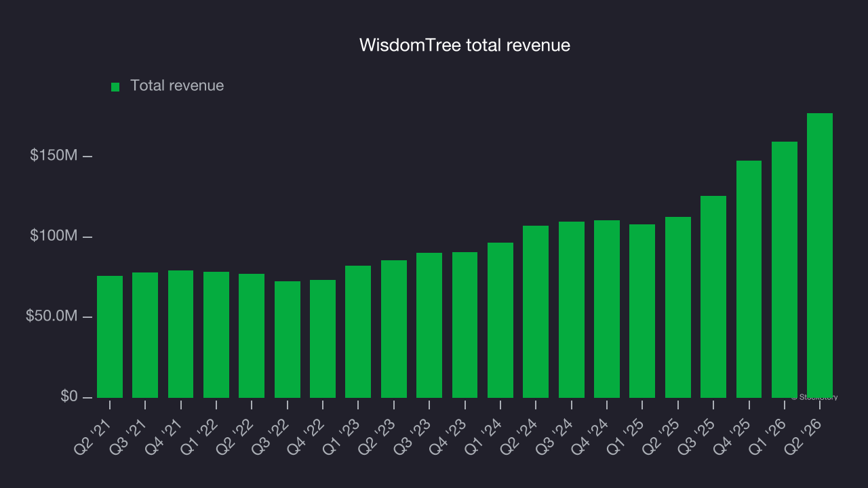Click the $150M y-axis label
This screenshot has width=868, height=488.
[x=54, y=155]
